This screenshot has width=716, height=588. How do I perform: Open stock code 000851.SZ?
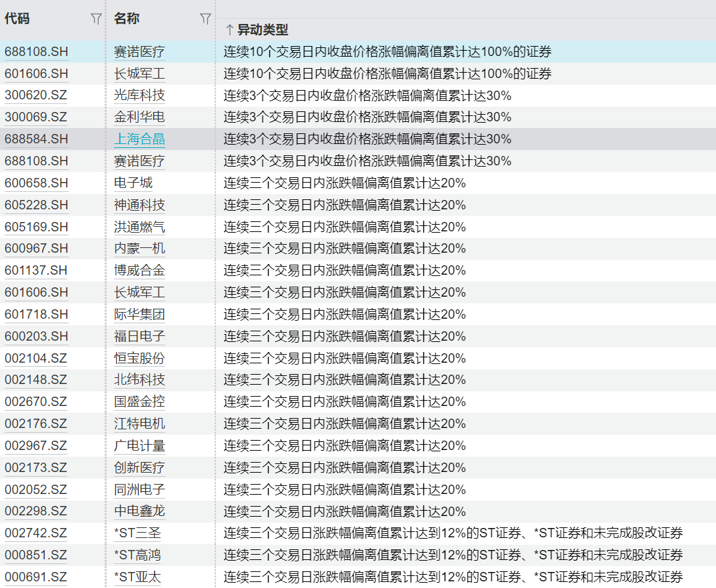tap(35, 555)
